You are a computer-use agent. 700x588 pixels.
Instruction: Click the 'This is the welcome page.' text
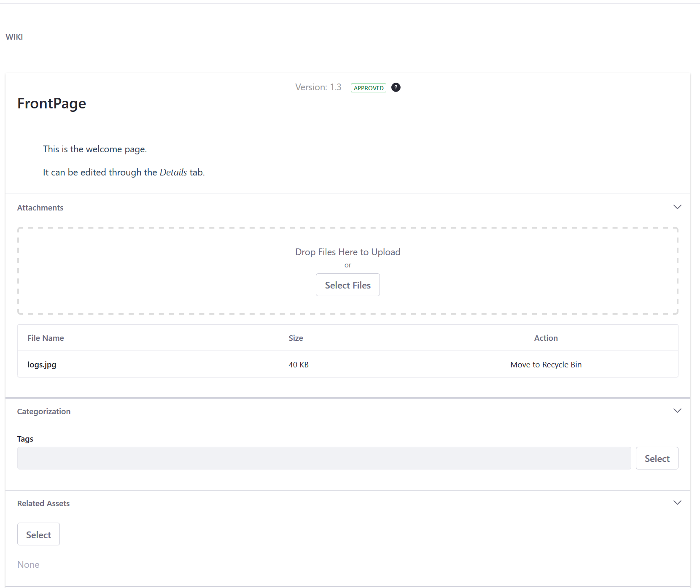click(x=95, y=149)
